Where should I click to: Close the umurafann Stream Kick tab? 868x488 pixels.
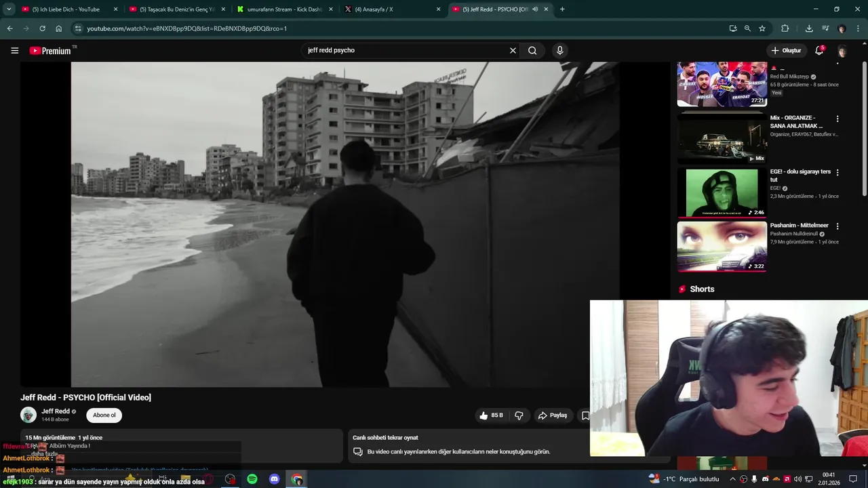[331, 9]
